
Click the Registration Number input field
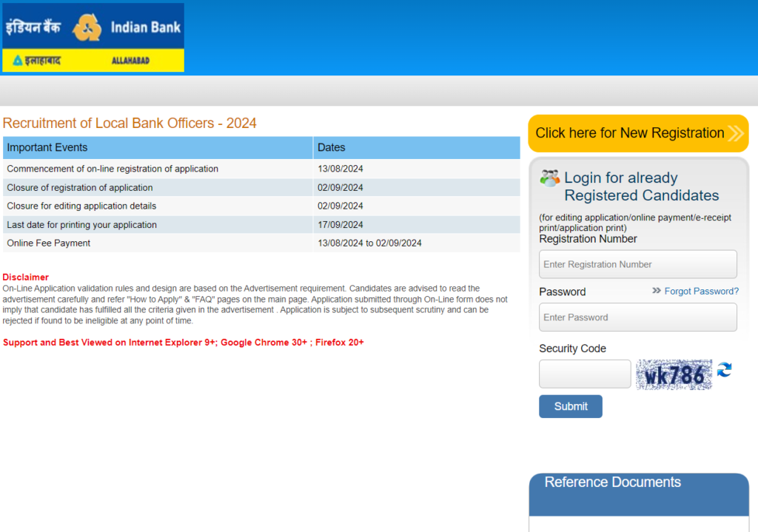637,264
